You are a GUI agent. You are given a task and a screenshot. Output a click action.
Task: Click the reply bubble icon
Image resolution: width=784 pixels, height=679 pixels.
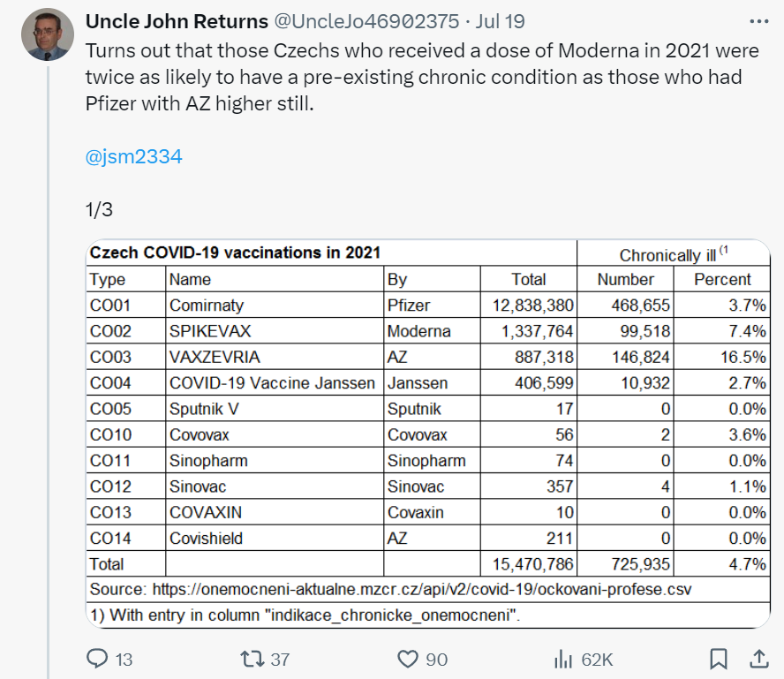[97, 659]
